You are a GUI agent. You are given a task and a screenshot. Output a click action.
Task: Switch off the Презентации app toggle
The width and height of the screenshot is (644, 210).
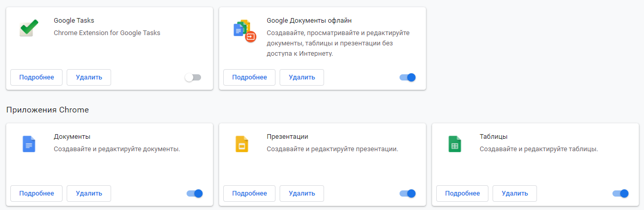pos(407,193)
